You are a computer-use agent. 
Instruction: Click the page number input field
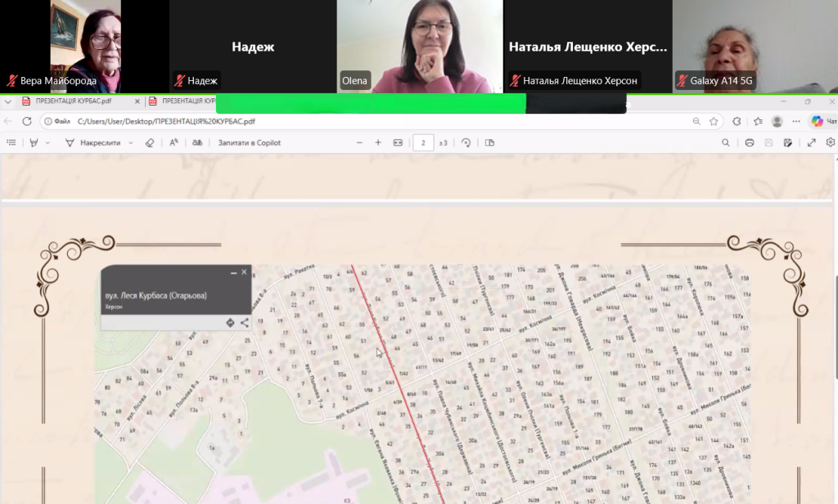coord(423,142)
